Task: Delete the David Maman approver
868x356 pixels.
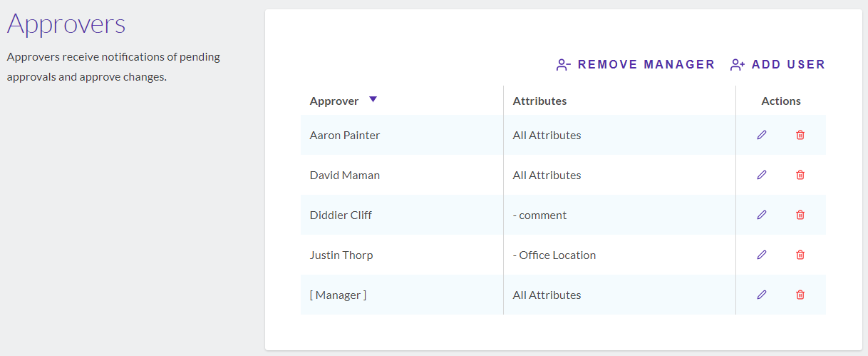Action: click(800, 175)
